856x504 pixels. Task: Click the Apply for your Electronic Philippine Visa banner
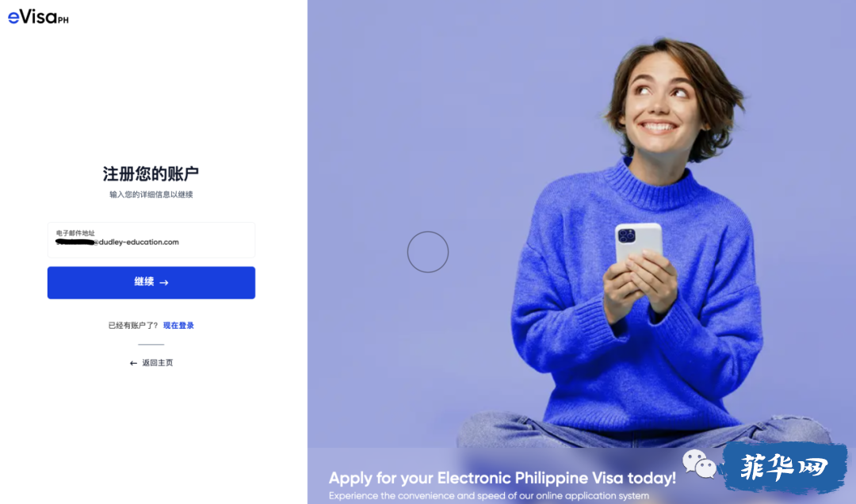point(503,478)
